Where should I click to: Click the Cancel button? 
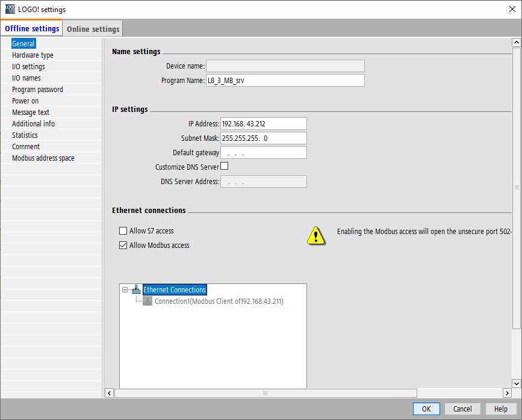(x=462, y=409)
